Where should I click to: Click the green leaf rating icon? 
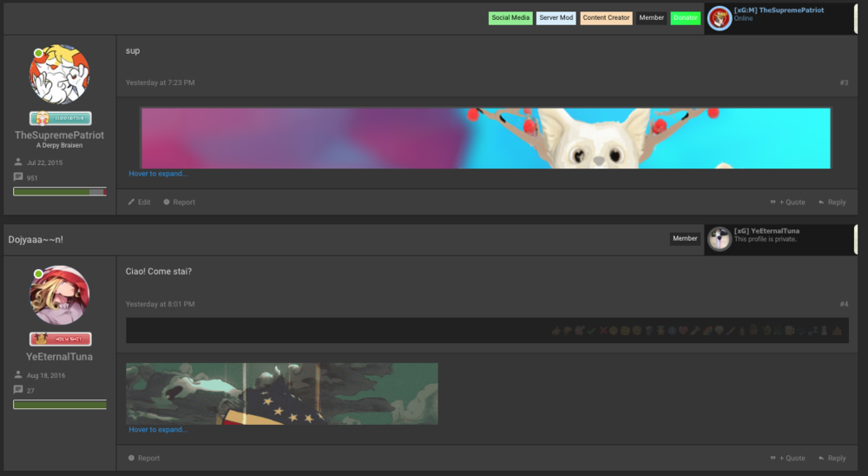pyautogui.click(x=778, y=331)
